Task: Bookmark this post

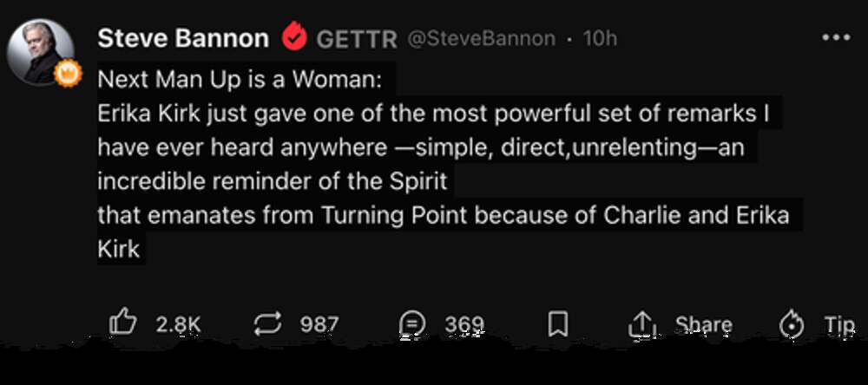Action: (x=557, y=324)
